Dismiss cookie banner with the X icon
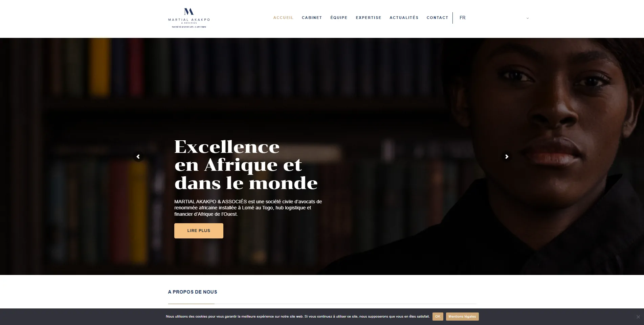Screen dimensions: 644x325 pos(638,317)
